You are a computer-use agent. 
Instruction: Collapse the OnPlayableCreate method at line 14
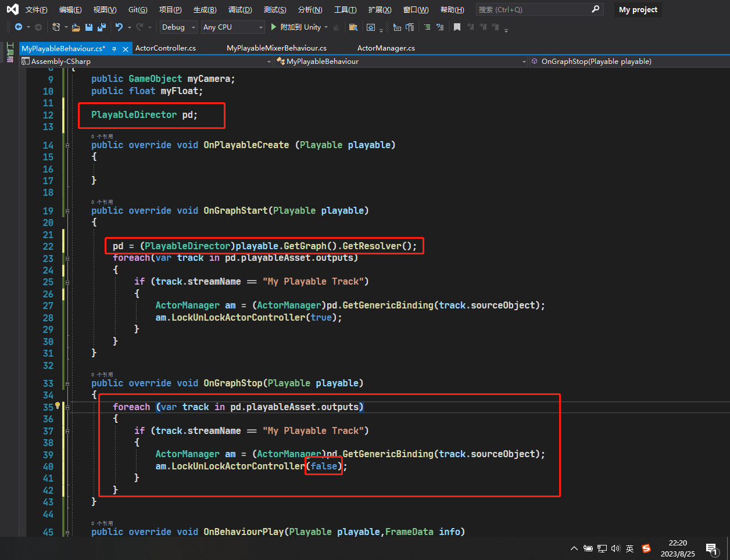click(x=67, y=145)
